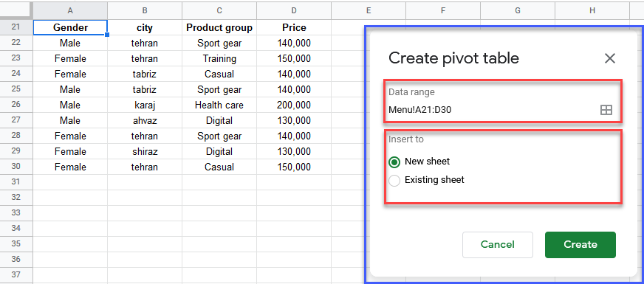Click the tabriz cell in row 24
Viewport: 644px width, 284px height.
[145, 75]
